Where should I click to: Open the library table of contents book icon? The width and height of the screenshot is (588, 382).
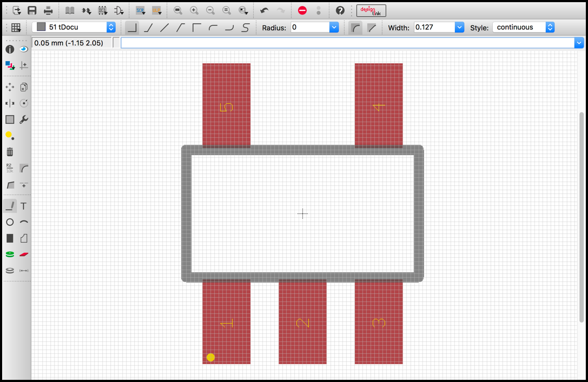(x=70, y=10)
